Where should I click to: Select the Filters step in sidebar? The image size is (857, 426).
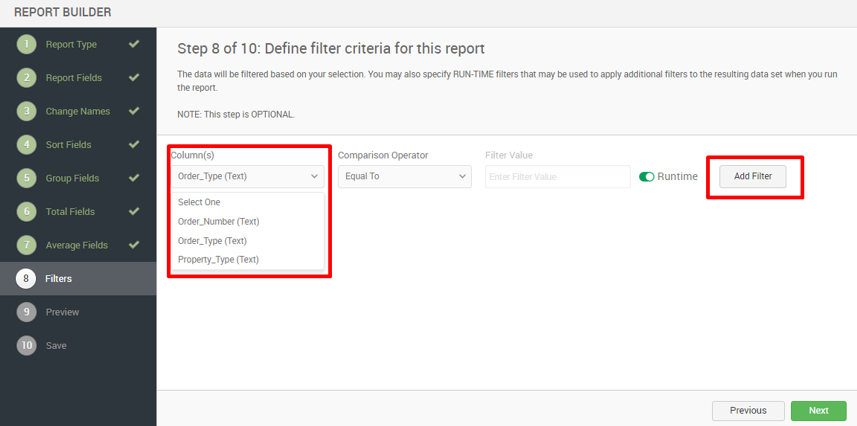point(78,279)
